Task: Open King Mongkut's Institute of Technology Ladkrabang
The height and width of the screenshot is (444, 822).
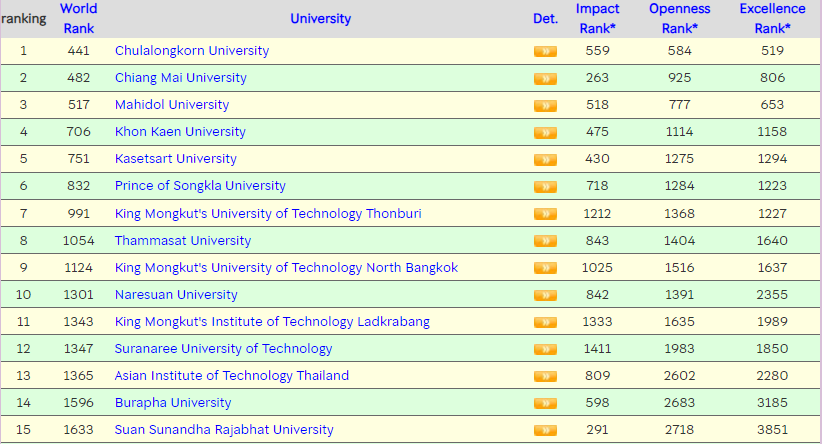Action: (272, 322)
